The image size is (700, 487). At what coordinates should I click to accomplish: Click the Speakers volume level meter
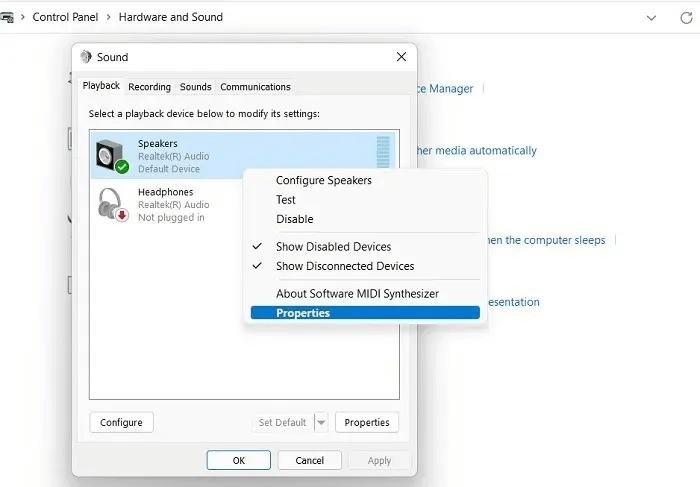point(383,156)
